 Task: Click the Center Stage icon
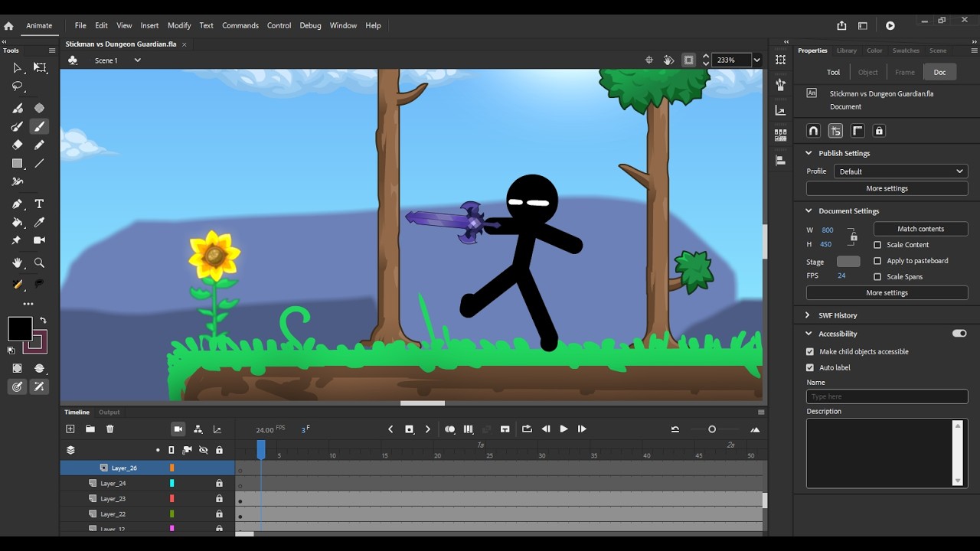[x=649, y=60]
